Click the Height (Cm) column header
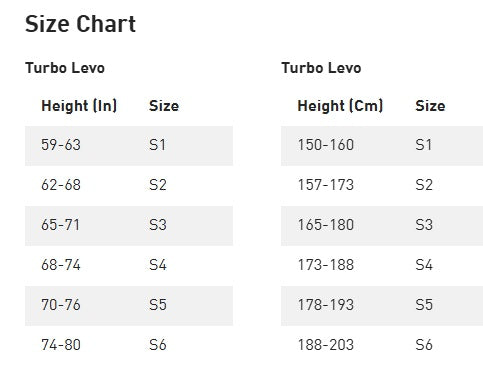The height and width of the screenshot is (373, 483). coord(340,106)
